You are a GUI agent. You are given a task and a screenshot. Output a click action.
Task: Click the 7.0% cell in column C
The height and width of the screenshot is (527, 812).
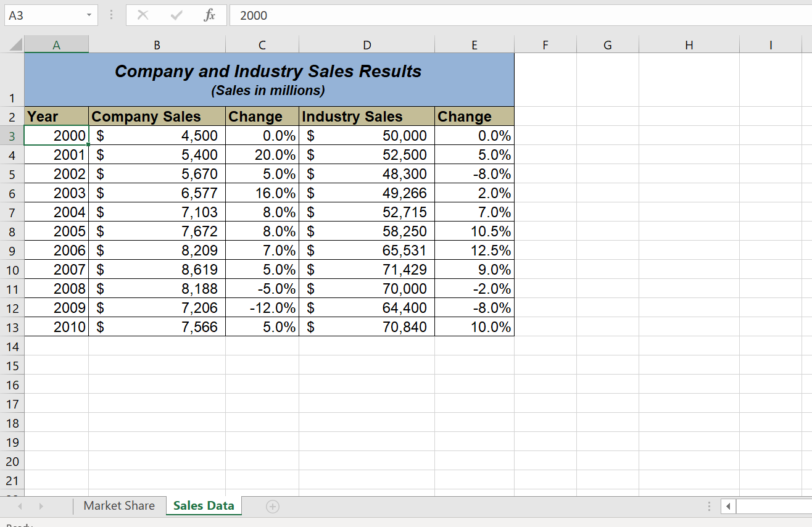(262, 250)
